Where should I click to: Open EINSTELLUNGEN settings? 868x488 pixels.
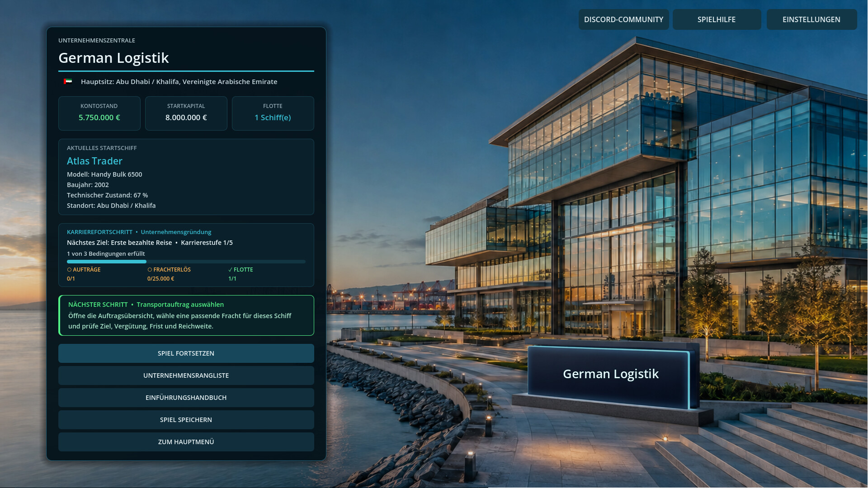[x=811, y=19]
